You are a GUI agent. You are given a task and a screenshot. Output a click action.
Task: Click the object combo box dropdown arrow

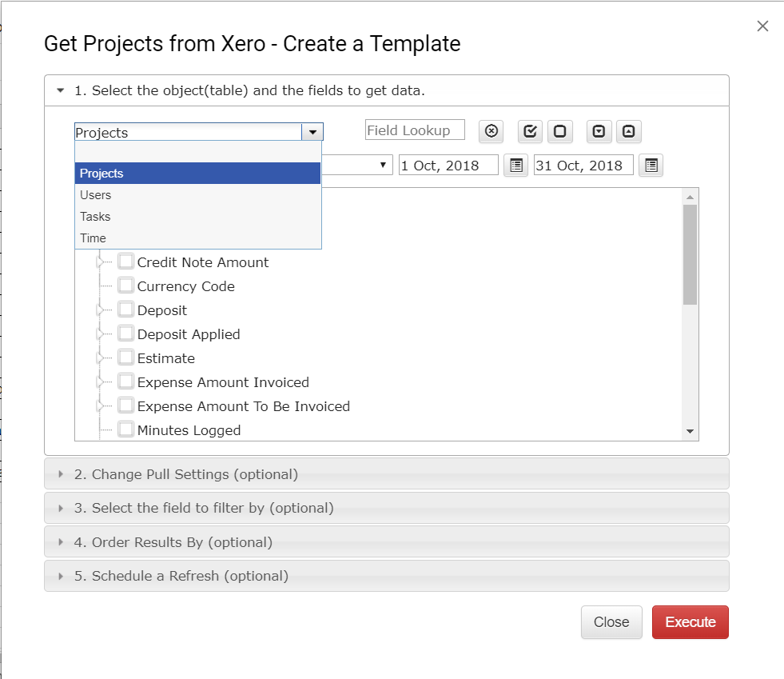[312, 132]
